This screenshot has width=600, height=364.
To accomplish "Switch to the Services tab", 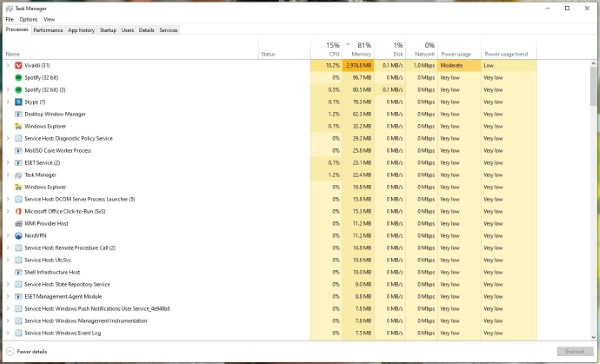I will pos(168,30).
